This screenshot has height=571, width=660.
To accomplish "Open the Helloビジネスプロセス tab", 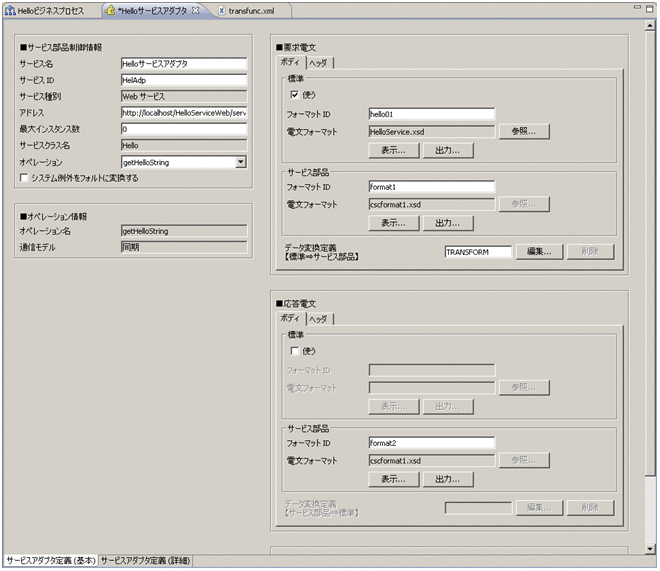I will point(51,10).
